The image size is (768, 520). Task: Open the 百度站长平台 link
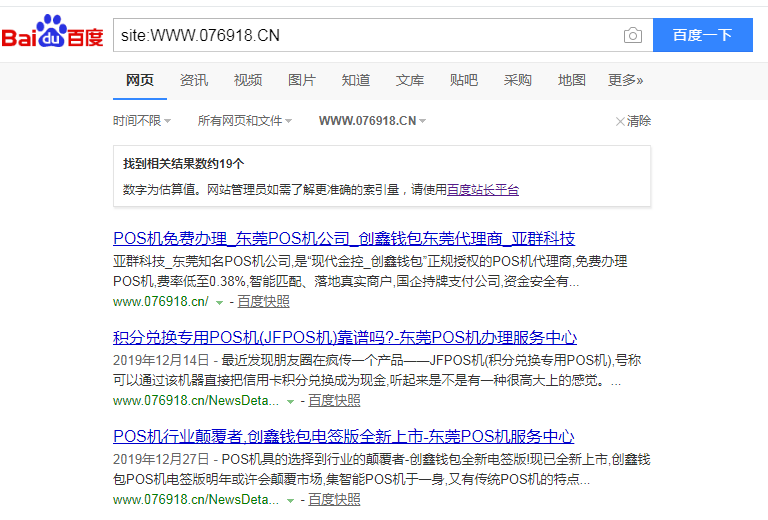[x=483, y=189]
